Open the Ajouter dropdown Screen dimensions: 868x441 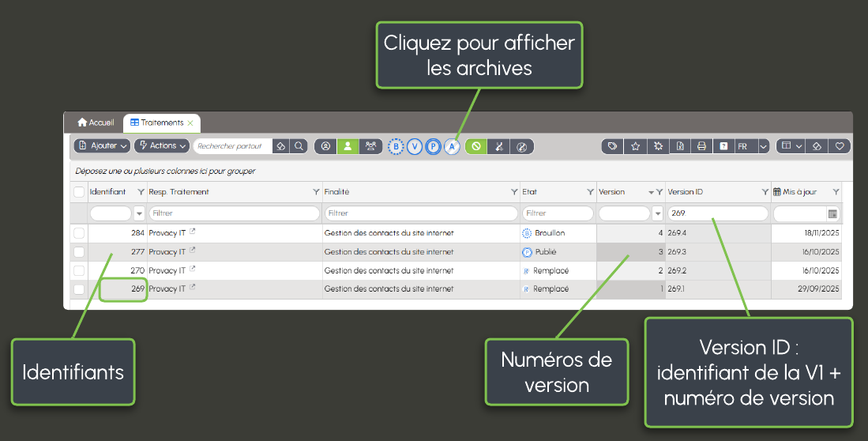pyautogui.click(x=102, y=146)
